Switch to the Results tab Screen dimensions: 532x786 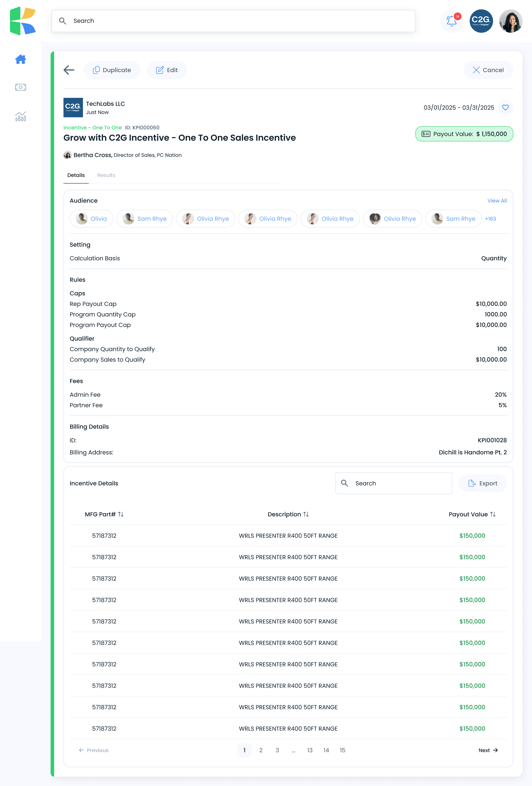(106, 175)
